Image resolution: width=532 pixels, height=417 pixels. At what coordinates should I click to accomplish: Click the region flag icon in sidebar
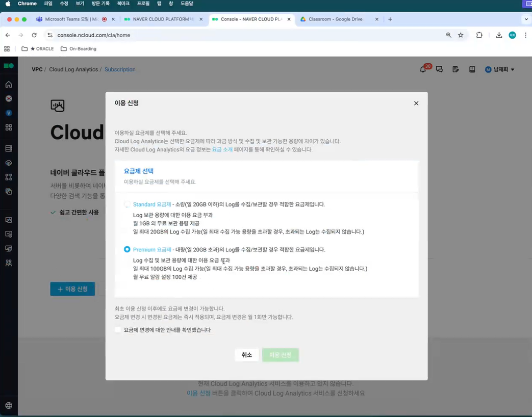(9, 99)
